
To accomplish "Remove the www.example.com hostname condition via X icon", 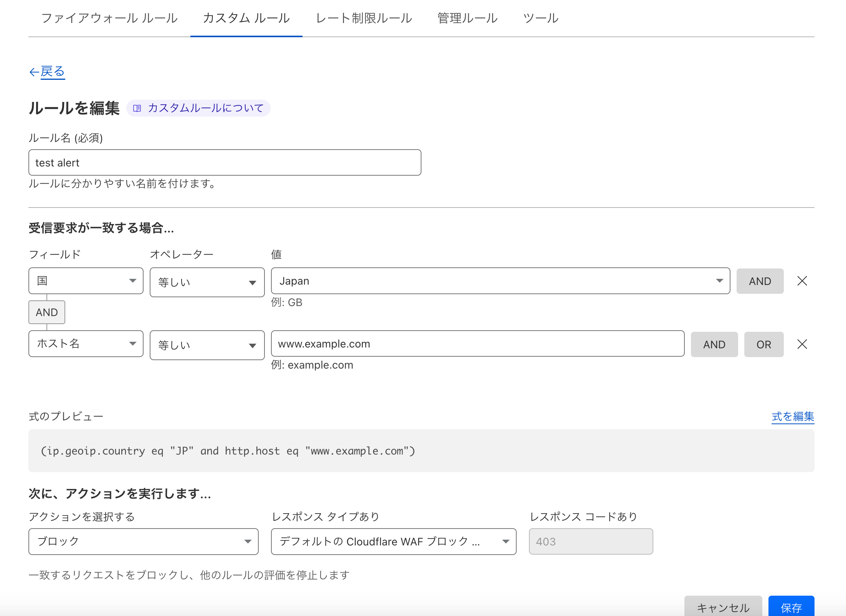I will 802,344.
